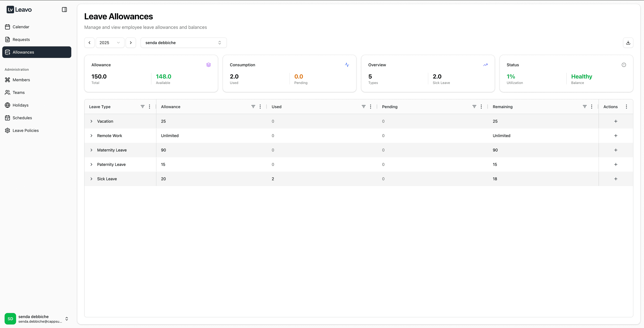Open the Leave Type column filter
Viewport: 644px width, 328px height.
click(x=143, y=107)
